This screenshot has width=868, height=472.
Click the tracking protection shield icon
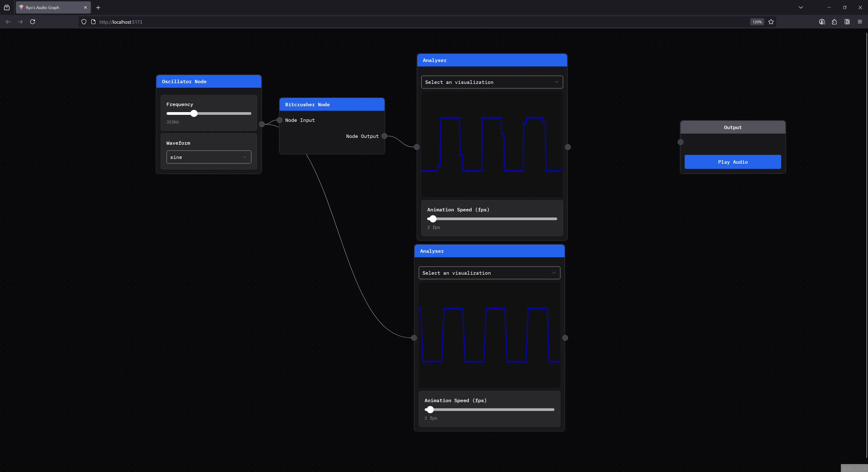coord(84,21)
